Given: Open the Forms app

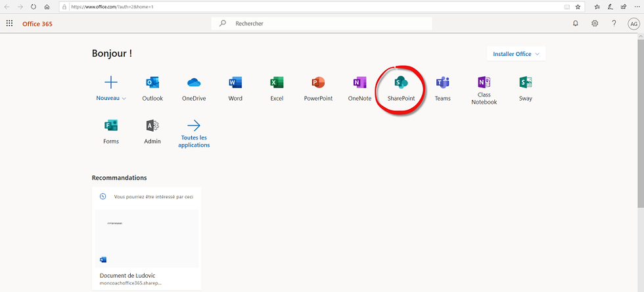Looking at the screenshot, I should [x=111, y=132].
